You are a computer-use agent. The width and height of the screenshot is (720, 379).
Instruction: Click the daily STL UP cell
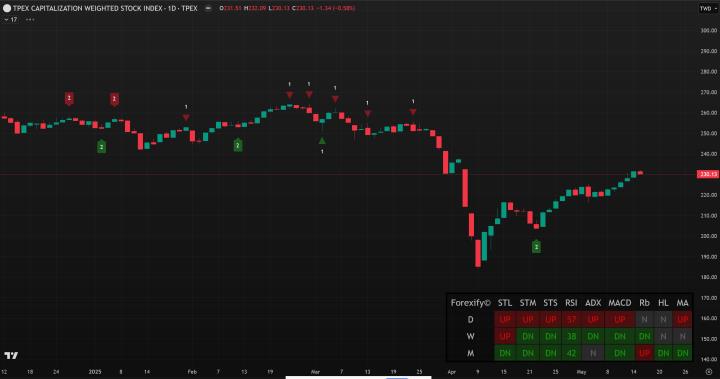(x=505, y=319)
